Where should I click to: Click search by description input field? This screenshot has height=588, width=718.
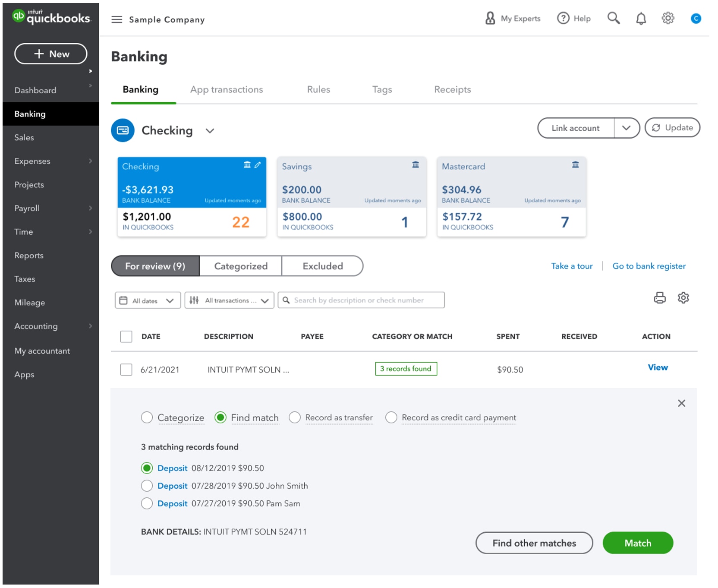click(x=361, y=300)
